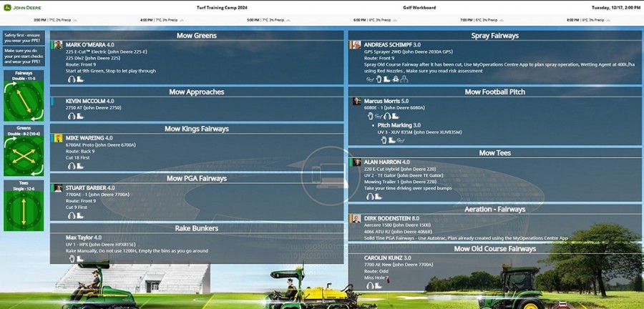Select the Mow Tees job header

495,153
